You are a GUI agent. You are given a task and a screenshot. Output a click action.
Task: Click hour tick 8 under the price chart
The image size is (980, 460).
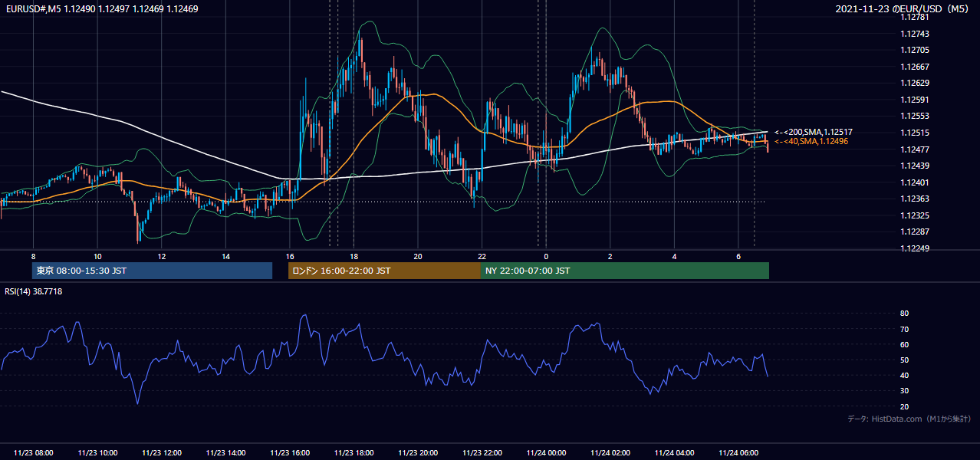(33, 255)
